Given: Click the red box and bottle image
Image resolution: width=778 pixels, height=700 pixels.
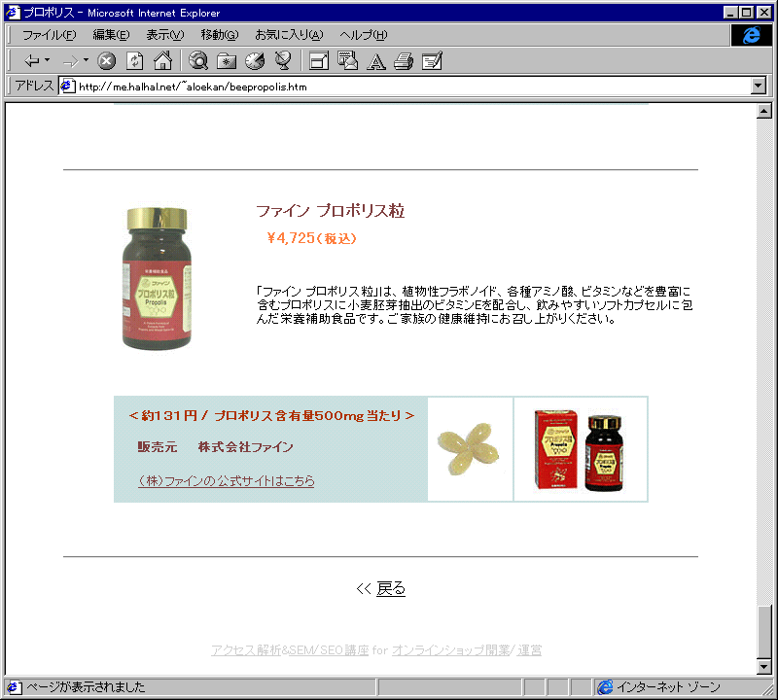Looking at the screenshot, I should [580, 449].
